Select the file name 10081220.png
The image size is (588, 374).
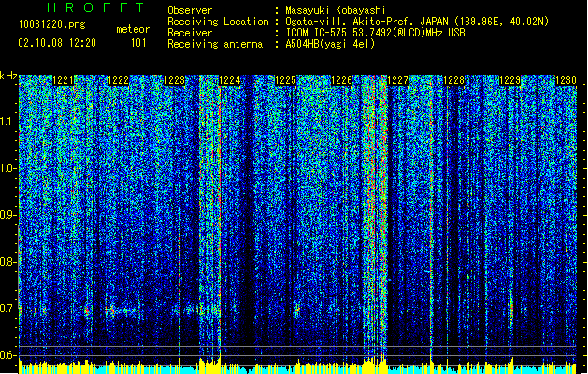pos(51,24)
